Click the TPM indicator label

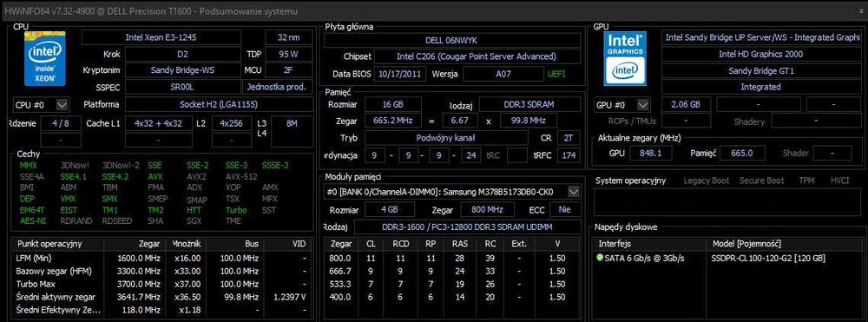[806, 181]
